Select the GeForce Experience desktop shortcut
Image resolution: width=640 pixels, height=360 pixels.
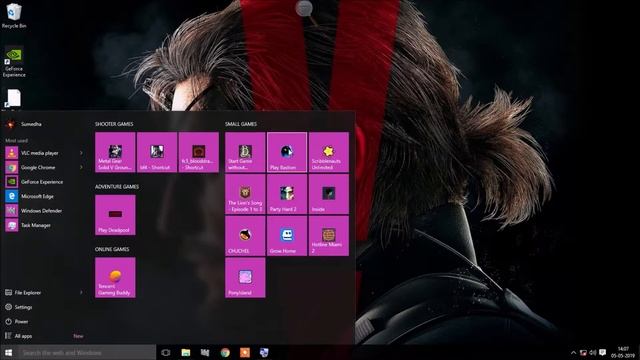pyautogui.click(x=14, y=62)
